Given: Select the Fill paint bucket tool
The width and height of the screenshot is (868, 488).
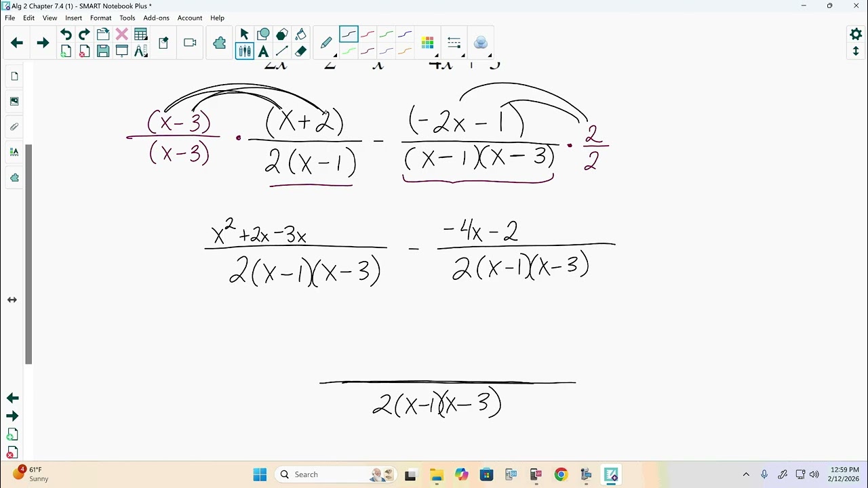Looking at the screenshot, I should coord(301,35).
